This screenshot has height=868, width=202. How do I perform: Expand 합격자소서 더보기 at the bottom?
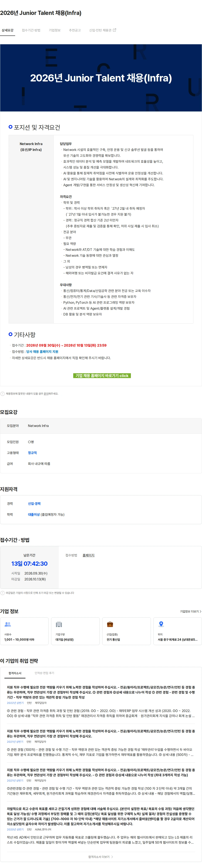[x=101, y=856]
